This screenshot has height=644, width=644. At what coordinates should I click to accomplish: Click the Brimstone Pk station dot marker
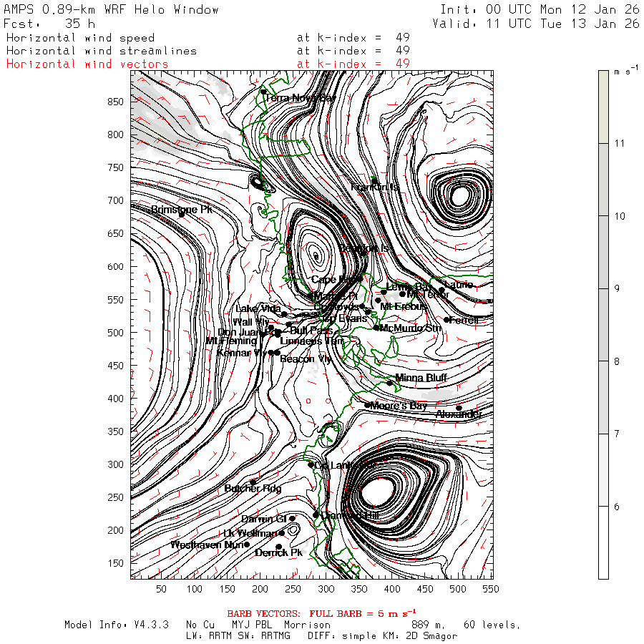[x=182, y=215]
